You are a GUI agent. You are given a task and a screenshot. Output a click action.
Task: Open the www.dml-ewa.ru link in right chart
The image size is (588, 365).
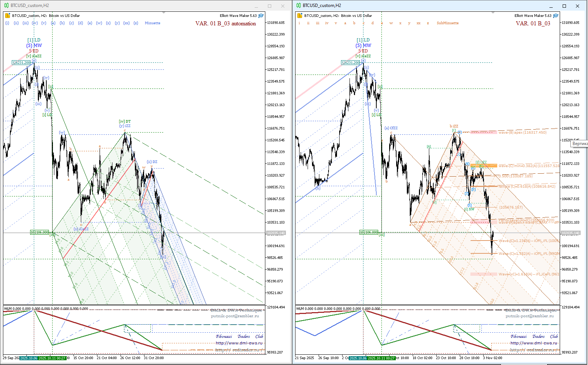(534, 343)
